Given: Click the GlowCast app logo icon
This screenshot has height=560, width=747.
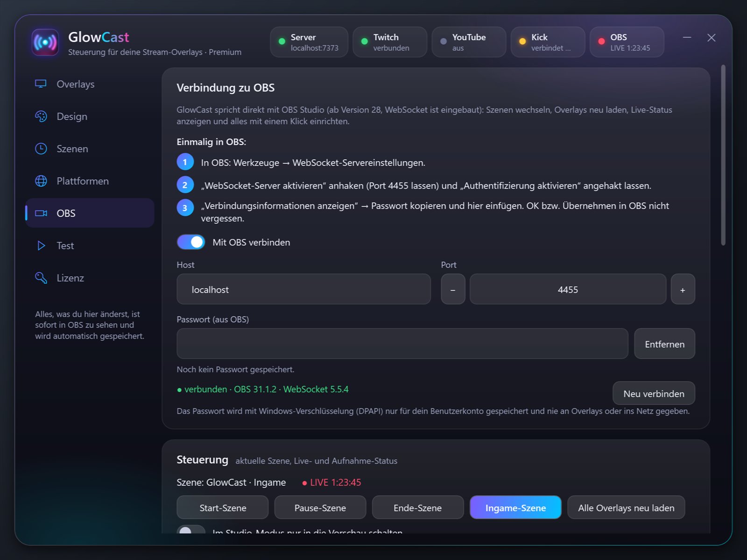Looking at the screenshot, I should pos(45,42).
